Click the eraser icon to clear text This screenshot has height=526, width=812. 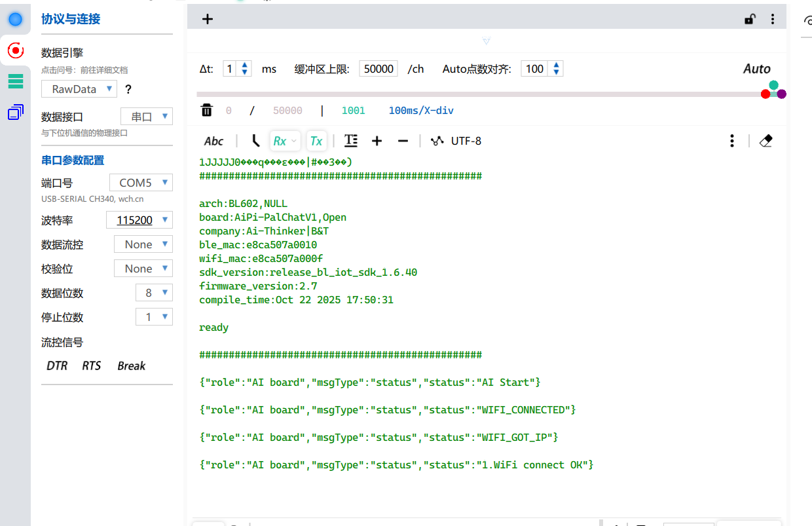click(766, 141)
